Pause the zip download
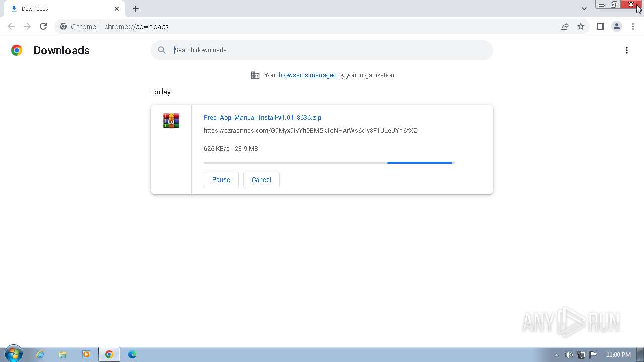This screenshot has width=644, height=362. coord(221,179)
